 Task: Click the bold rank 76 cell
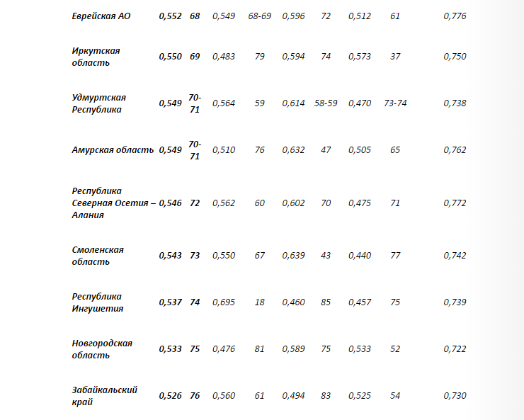click(195, 396)
